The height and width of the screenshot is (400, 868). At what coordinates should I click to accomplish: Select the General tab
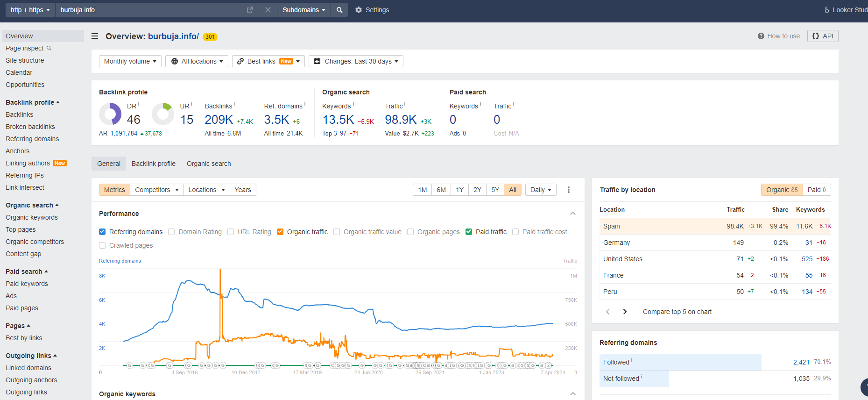click(x=109, y=164)
